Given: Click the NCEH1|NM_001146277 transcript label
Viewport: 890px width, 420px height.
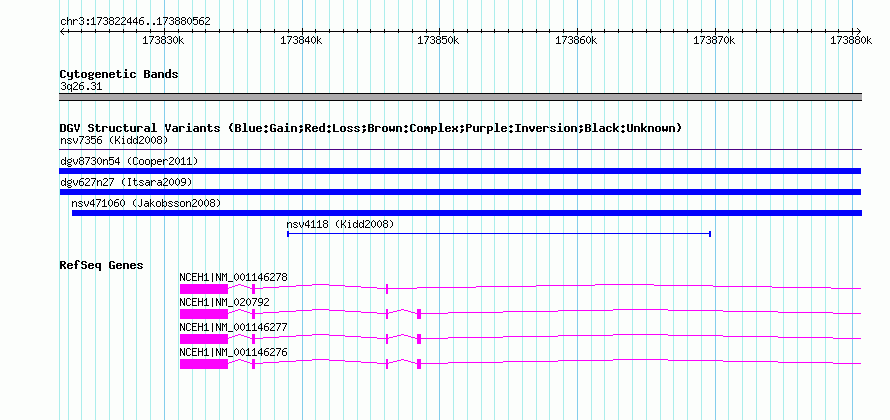Looking at the screenshot, I should [x=233, y=327].
